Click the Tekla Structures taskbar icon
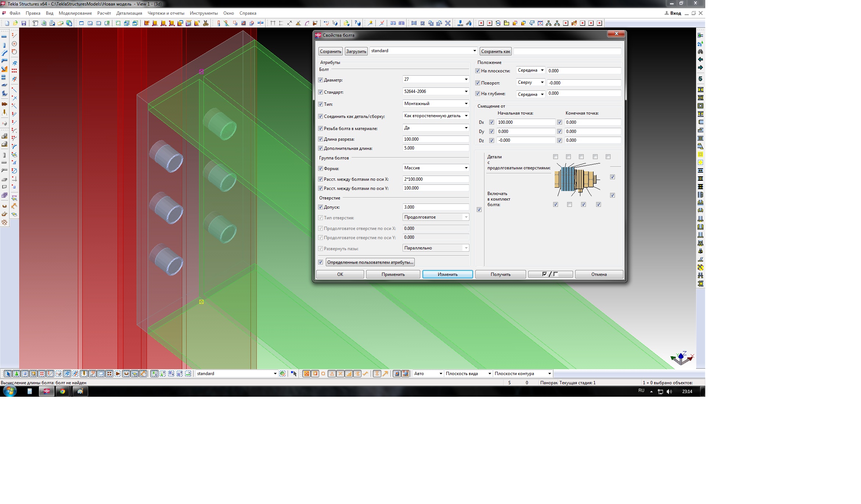 point(47,391)
